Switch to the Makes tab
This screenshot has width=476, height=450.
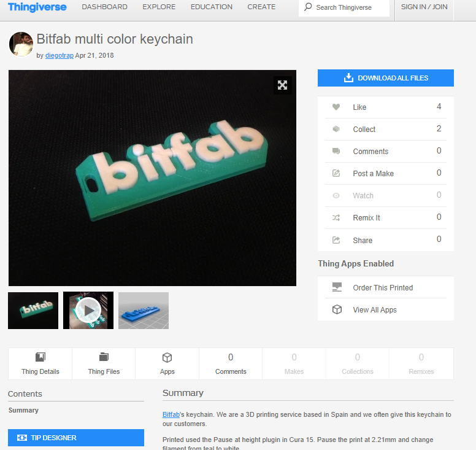(x=294, y=363)
